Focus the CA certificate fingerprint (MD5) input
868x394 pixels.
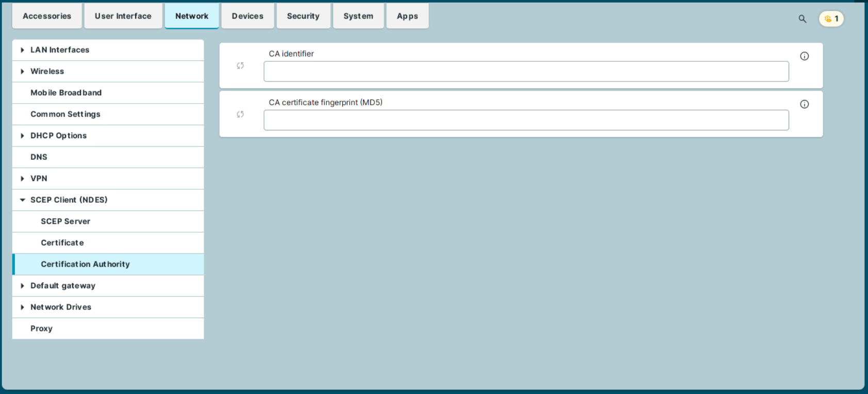(x=526, y=120)
